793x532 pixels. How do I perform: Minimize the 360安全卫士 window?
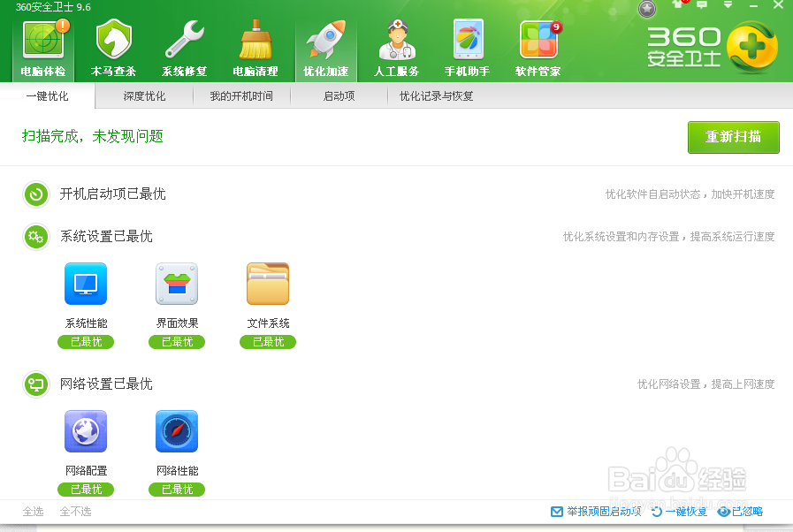[753, 5]
